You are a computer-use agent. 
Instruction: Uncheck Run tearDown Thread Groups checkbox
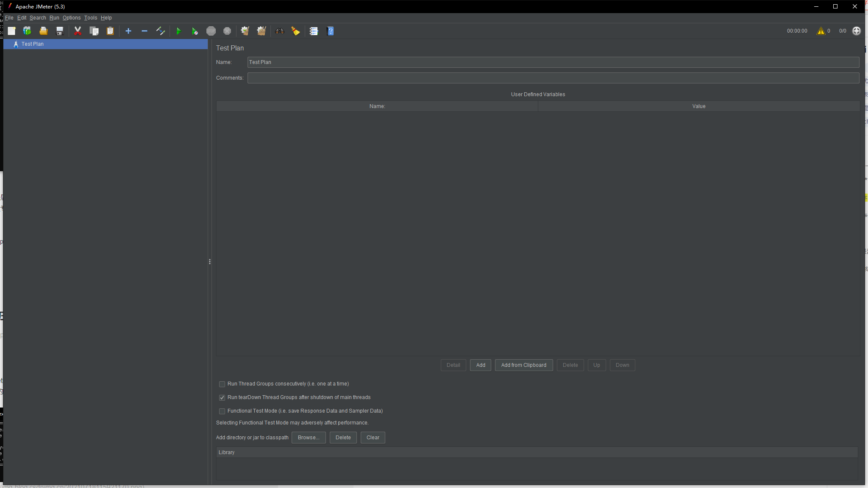[x=222, y=398]
